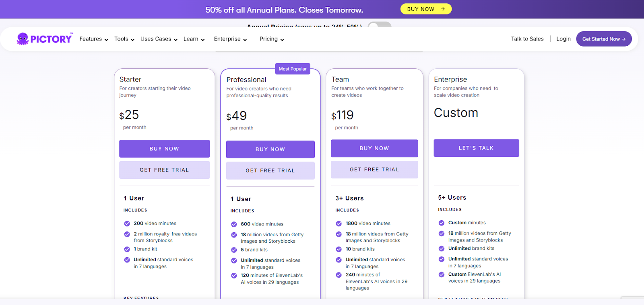The width and height of the screenshot is (644, 305).
Task: Click the Most Popular badge
Action: [x=293, y=69]
